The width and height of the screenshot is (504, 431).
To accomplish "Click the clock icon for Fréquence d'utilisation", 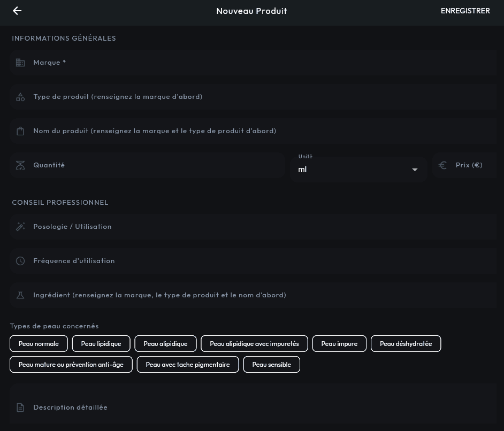I will pyautogui.click(x=20, y=261).
